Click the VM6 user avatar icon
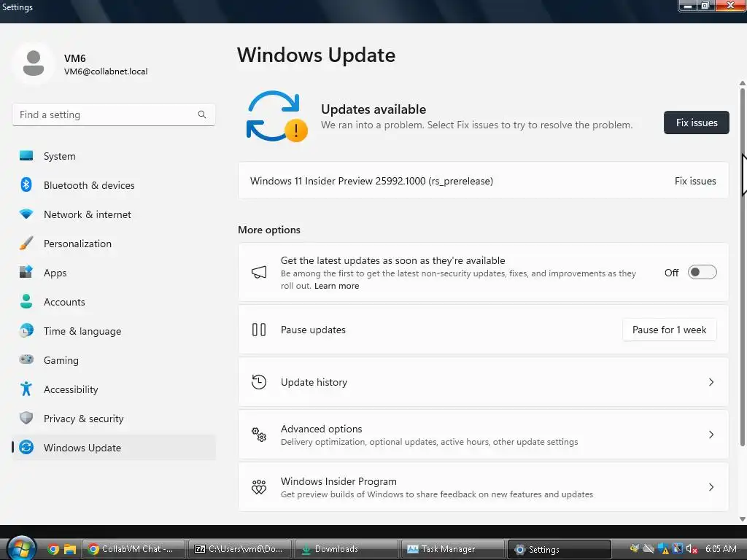The width and height of the screenshot is (747, 560). [34, 63]
